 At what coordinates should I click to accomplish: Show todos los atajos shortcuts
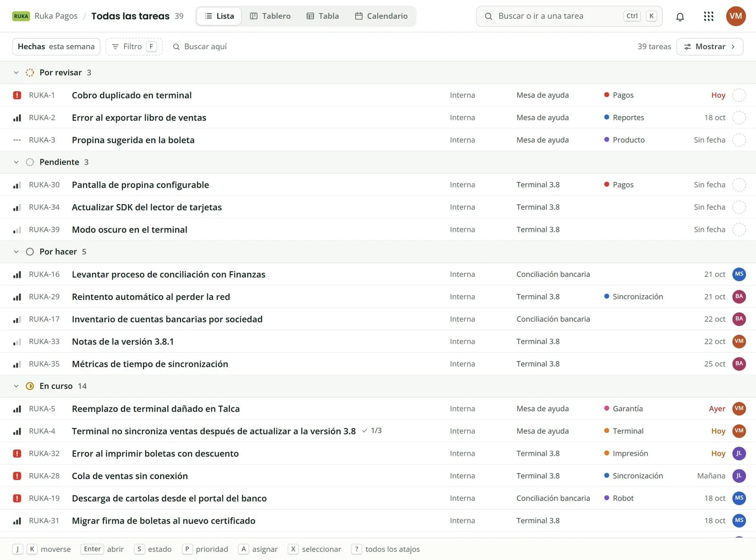click(386, 549)
